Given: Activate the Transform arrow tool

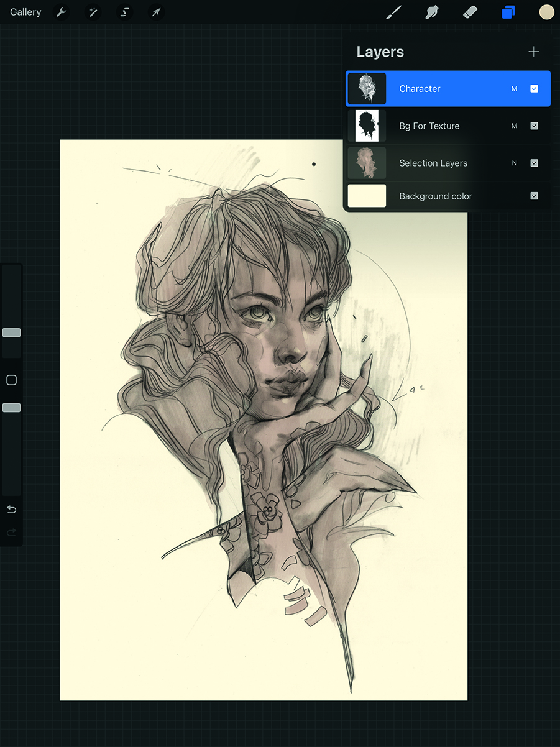Looking at the screenshot, I should click(x=156, y=12).
